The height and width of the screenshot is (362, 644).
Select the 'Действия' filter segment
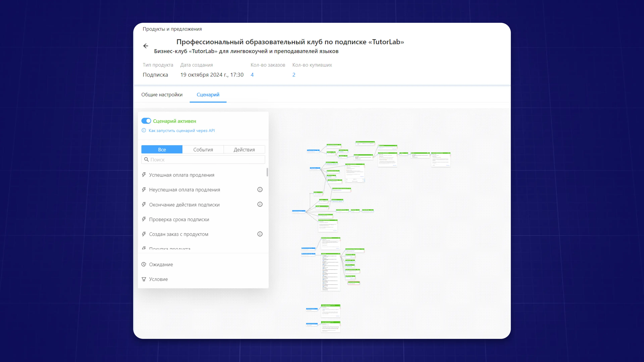click(244, 149)
